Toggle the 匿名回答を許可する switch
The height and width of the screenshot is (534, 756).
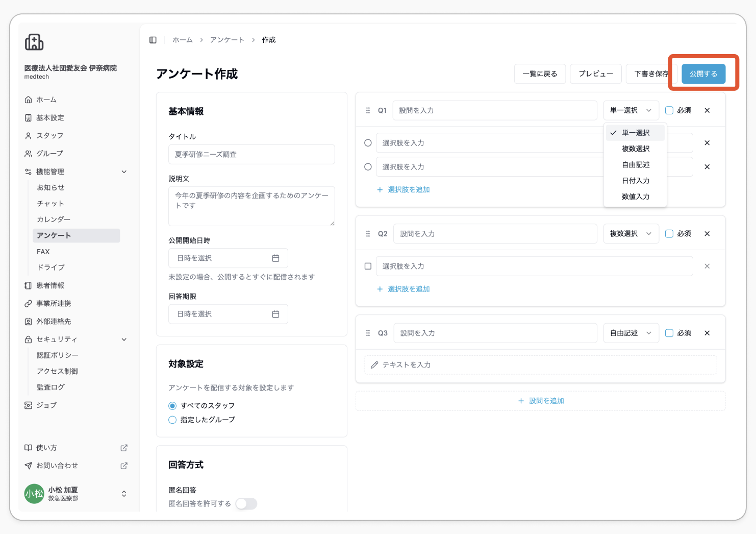246,504
